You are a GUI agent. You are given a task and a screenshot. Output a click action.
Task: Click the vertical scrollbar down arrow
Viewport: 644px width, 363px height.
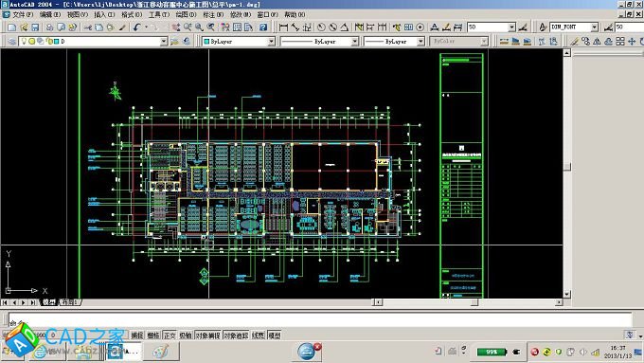click(566, 295)
